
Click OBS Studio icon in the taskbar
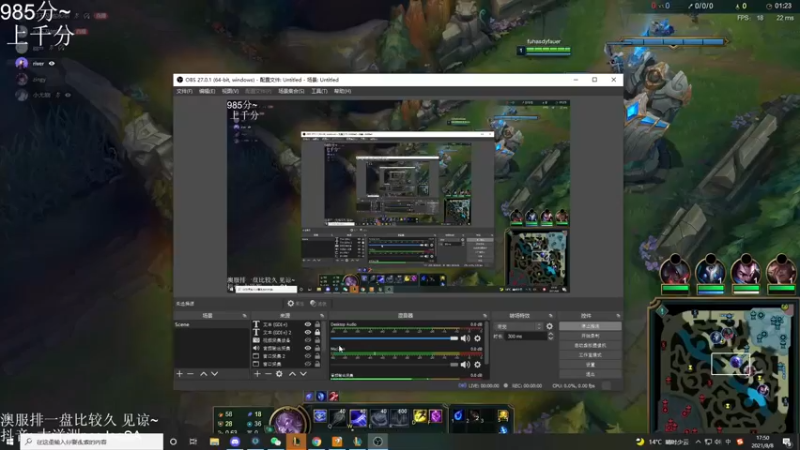[378, 442]
